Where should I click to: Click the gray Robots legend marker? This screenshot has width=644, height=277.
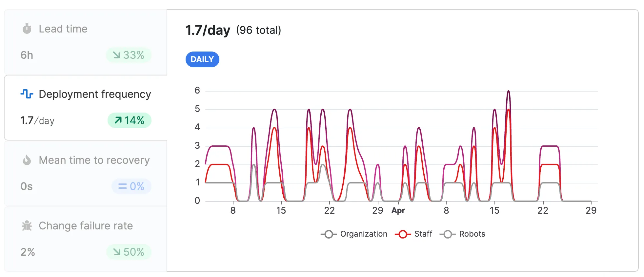click(448, 234)
